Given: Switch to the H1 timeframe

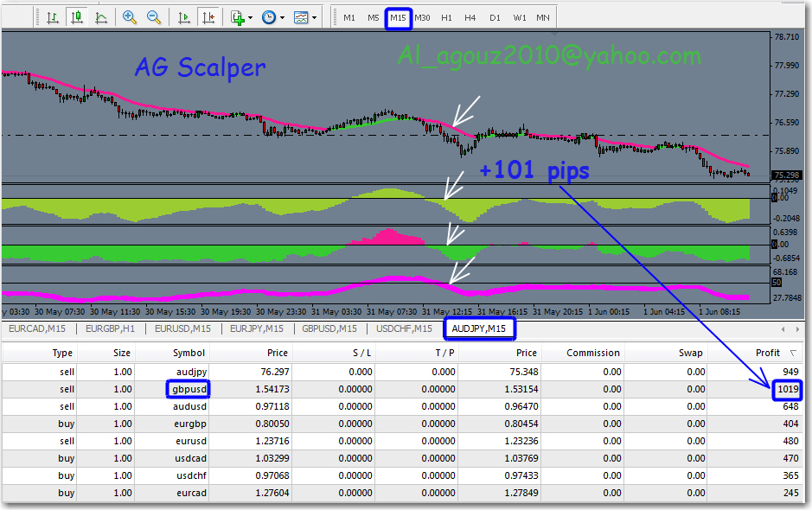Looking at the screenshot, I should pos(446,17).
